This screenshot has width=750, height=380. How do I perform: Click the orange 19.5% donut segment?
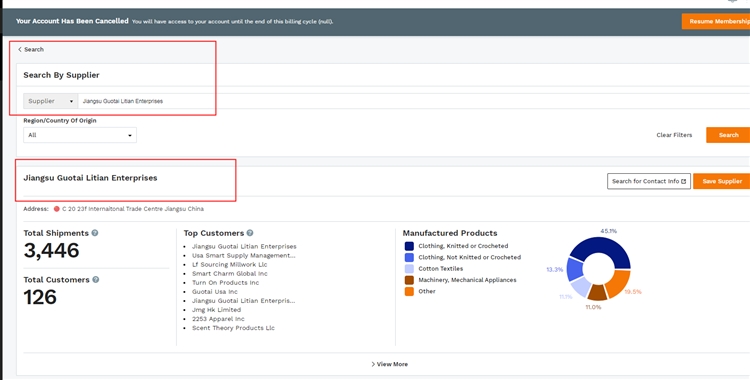click(619, 282)
